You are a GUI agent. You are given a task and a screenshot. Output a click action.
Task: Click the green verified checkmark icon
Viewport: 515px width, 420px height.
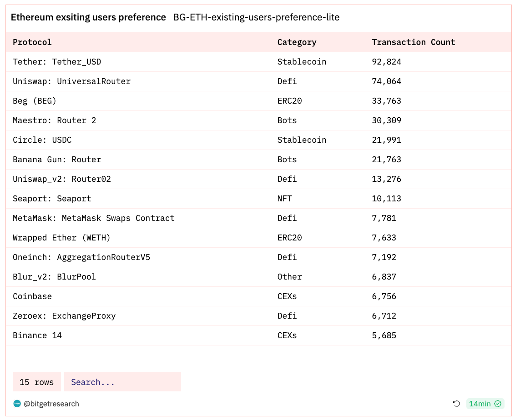(498, 404)
